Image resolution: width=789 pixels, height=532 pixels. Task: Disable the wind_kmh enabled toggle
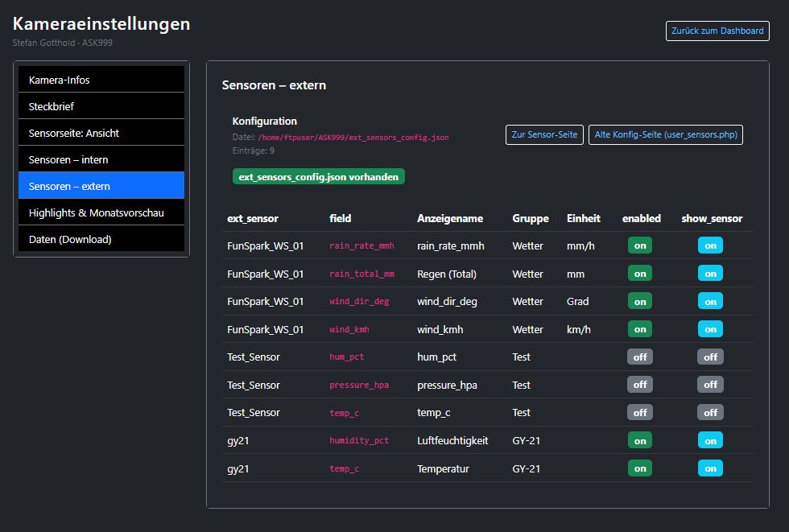click(x=639, y=328)
